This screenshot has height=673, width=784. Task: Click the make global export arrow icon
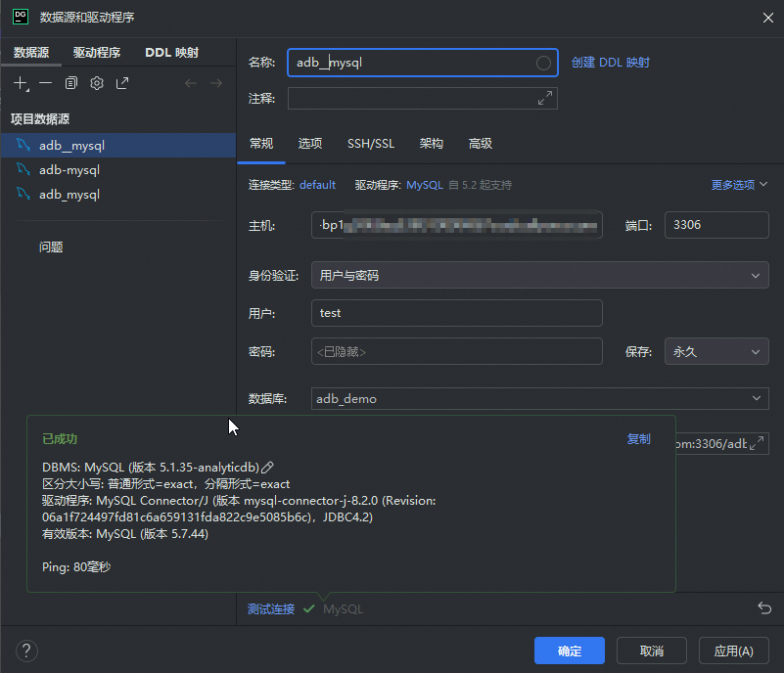tap(122, 83)
